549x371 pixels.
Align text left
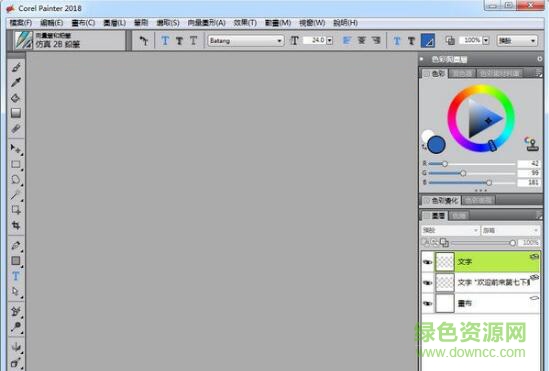347,41
